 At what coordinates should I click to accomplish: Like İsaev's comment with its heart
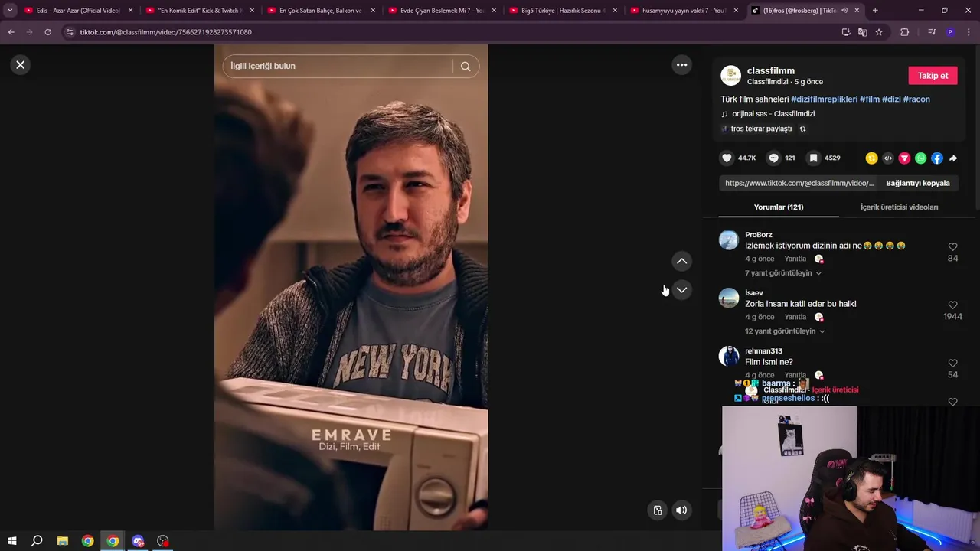click(x=952, y=305)
